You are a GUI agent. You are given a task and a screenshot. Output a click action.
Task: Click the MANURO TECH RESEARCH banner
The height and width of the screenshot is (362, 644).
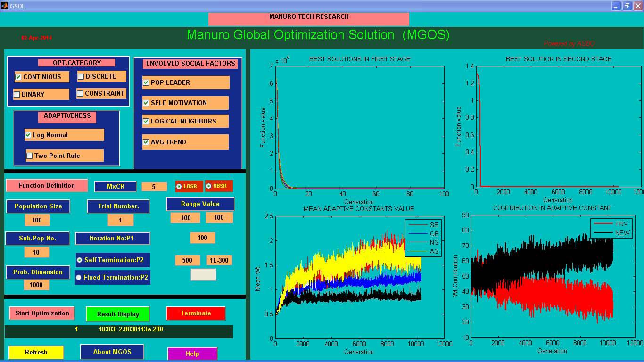coord(309,19)
